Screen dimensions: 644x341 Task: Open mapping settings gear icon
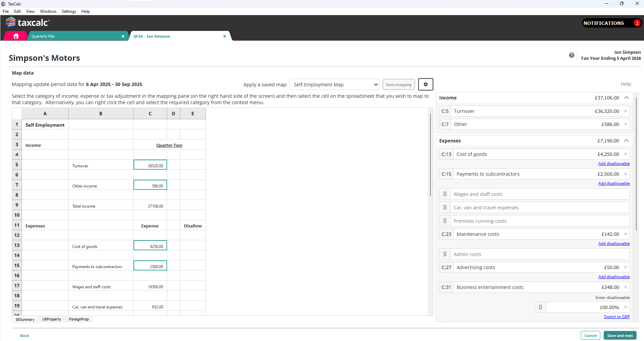(x=425, y=84)
